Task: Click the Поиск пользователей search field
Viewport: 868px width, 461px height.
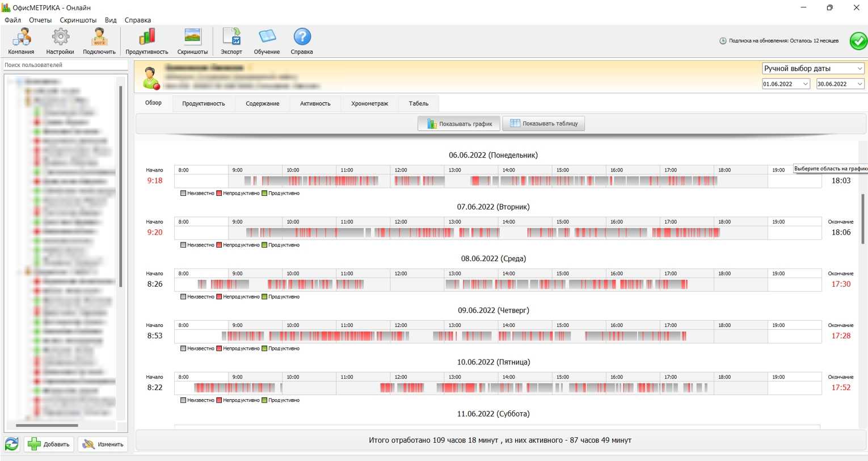Action: pos(65,65)
